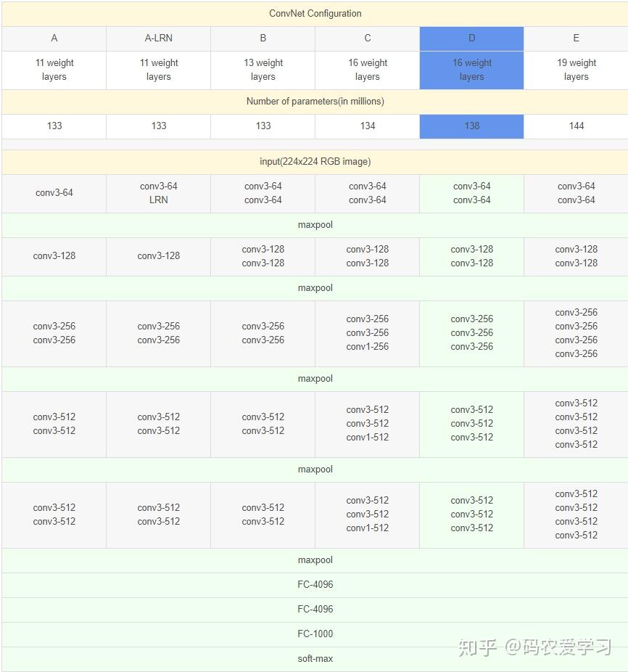This screenshot has width=628, height=672.
Task: Select the first 'maxpool' row
Action: [314, 224]
